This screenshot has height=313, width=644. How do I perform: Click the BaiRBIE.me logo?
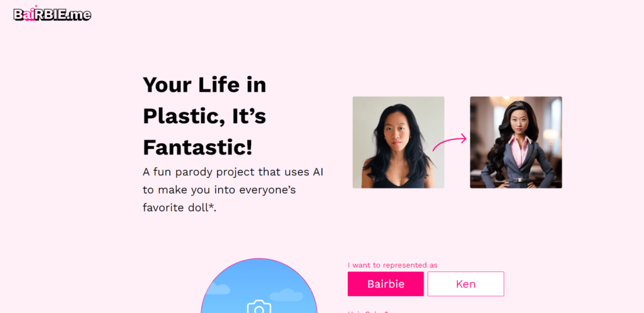[x=52, y=14]
